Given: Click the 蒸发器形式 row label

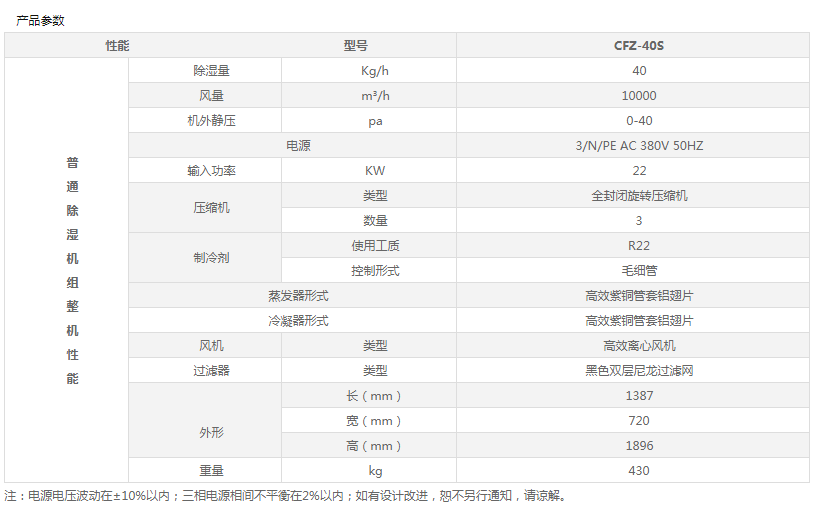Looking at the screenshot, I should coord(298,296).
